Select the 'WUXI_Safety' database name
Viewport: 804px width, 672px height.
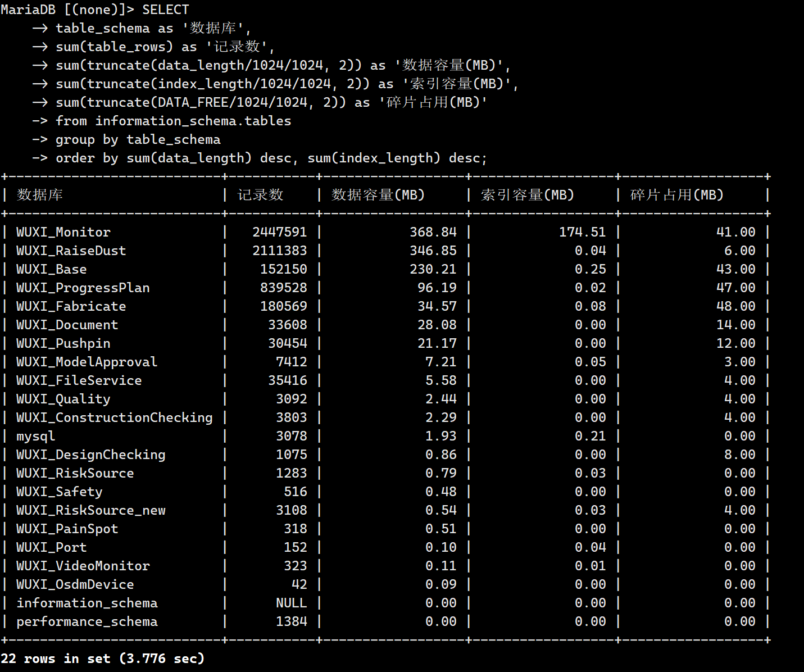point(60,492)
